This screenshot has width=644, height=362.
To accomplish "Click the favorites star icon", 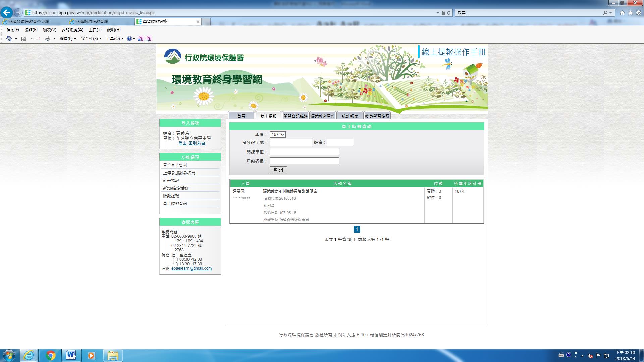I will tap(630, 13).
